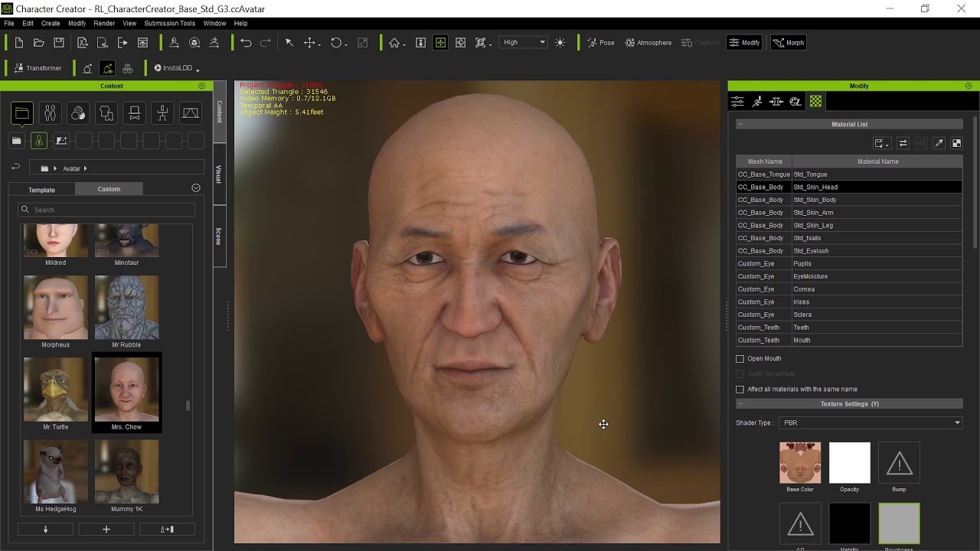Click the eyedropper material pick icon
This screenshot has height=551, width=980.
coord(939,143)
